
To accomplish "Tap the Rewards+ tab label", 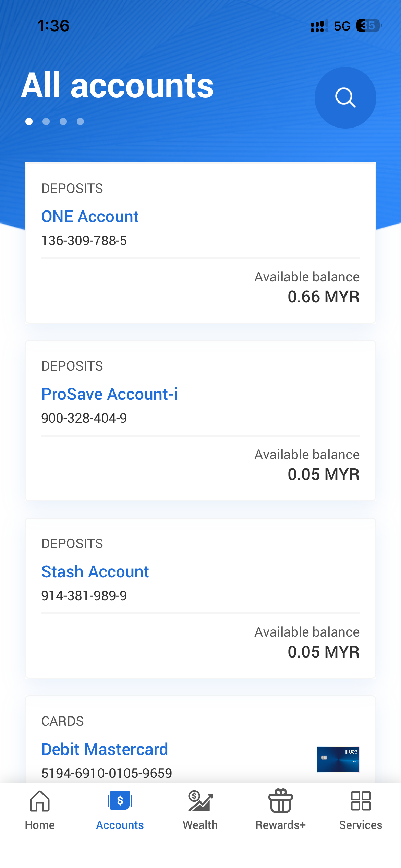I will point(280,825).
